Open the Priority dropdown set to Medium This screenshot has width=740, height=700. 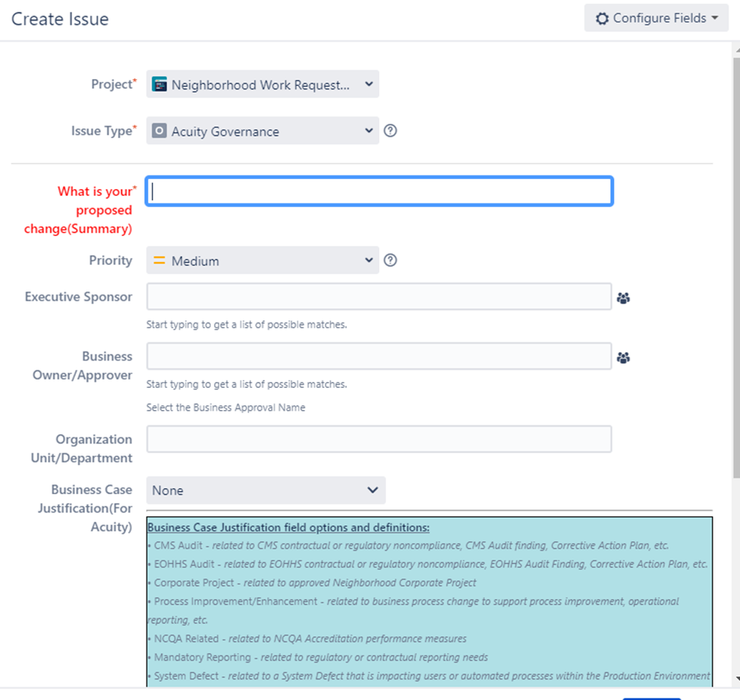pyautogui.click(x=263, y=260)
